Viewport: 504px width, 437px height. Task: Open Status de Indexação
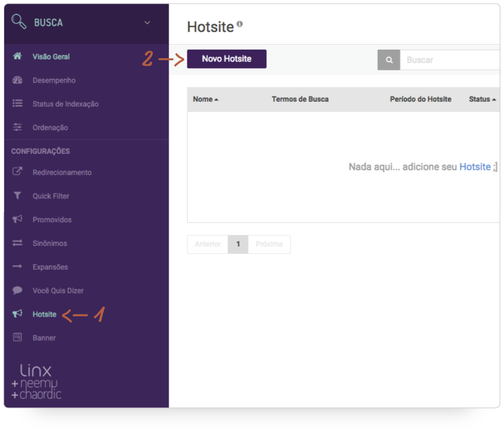point(66,104)
